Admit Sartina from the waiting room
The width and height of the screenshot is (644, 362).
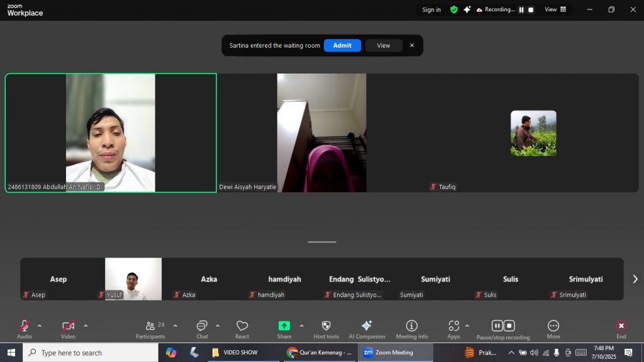pyautogui.click(x=342, y=45)
